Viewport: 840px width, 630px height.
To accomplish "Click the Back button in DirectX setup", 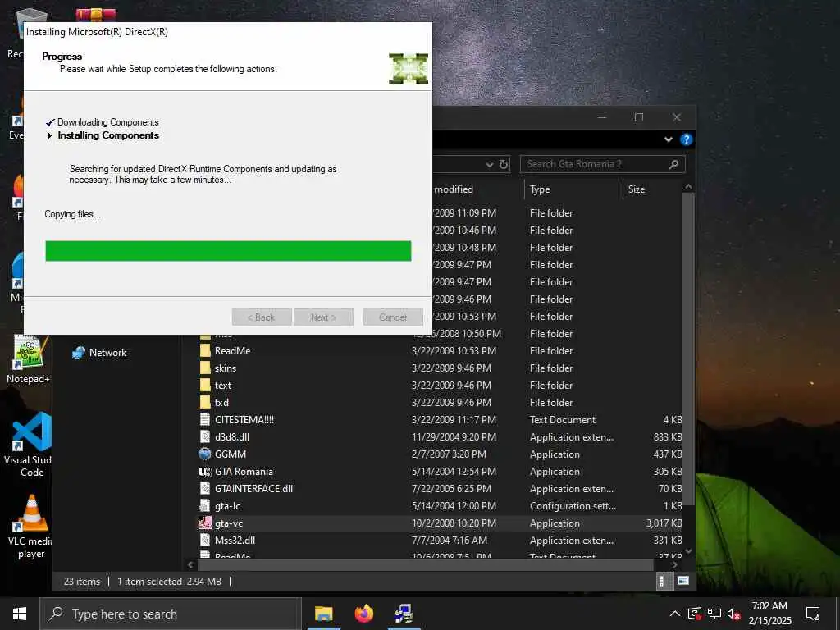I will coord(262,317).
